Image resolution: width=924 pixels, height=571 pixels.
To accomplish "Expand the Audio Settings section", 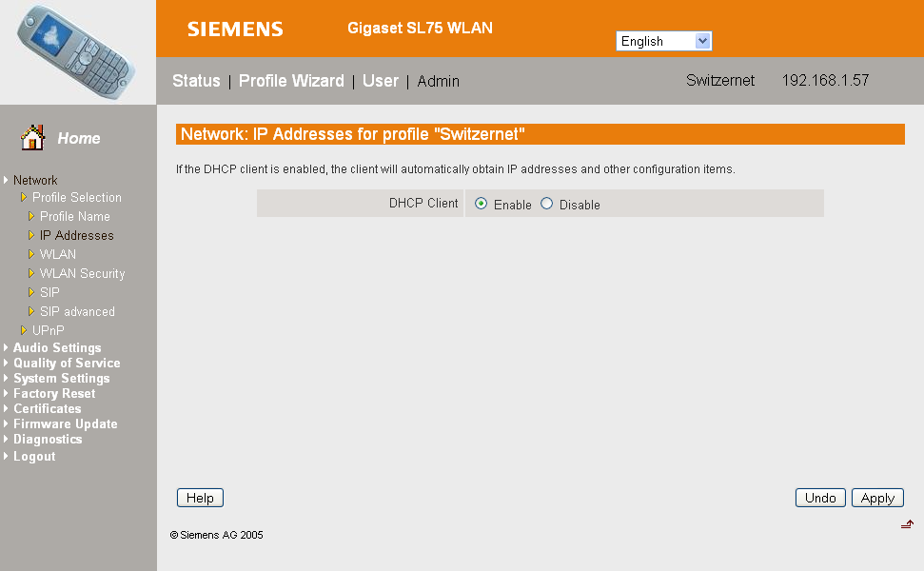I will (57, 347).
